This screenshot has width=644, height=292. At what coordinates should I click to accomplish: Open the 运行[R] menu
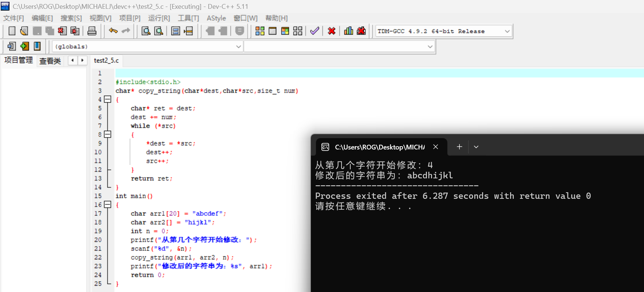coord(159,18)
